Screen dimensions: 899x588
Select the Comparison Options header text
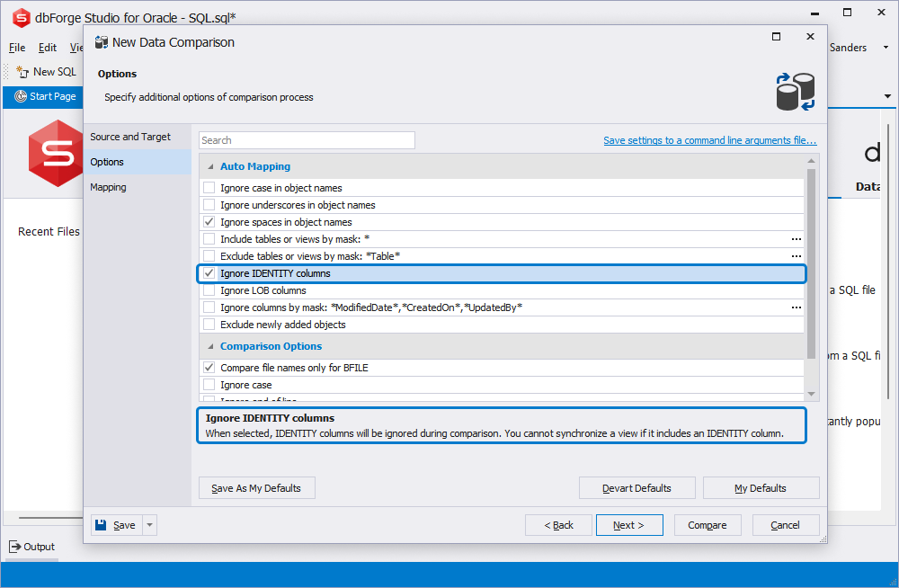[x=271, y=346]
